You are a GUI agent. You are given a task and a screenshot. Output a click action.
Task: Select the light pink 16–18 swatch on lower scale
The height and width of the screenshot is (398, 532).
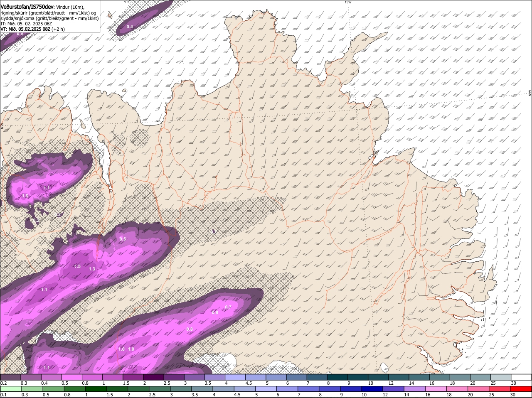[x=436, y=389]
